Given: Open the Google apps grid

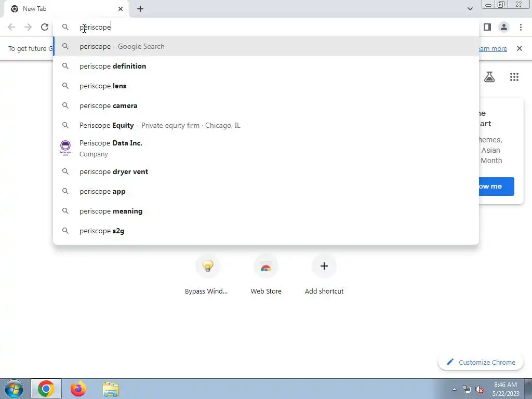Looking at the screenshot, I should click(514, 77).
